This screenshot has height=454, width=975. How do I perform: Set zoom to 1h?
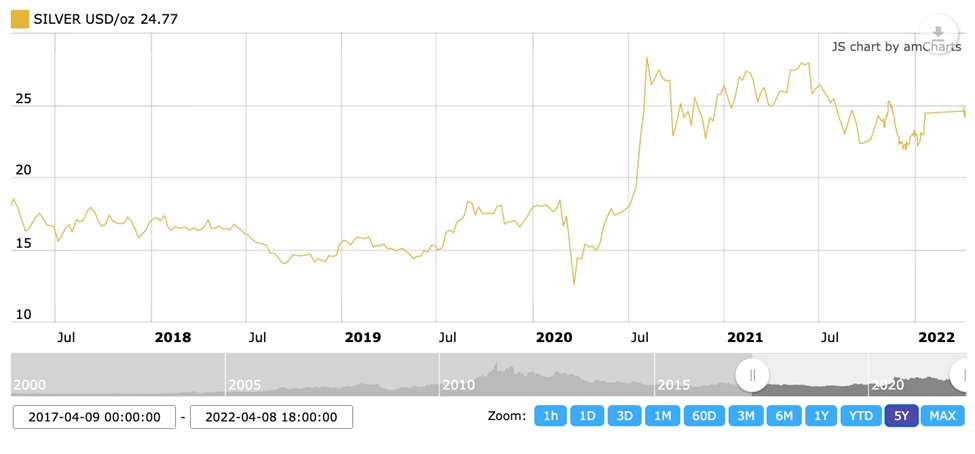point(550,416)
